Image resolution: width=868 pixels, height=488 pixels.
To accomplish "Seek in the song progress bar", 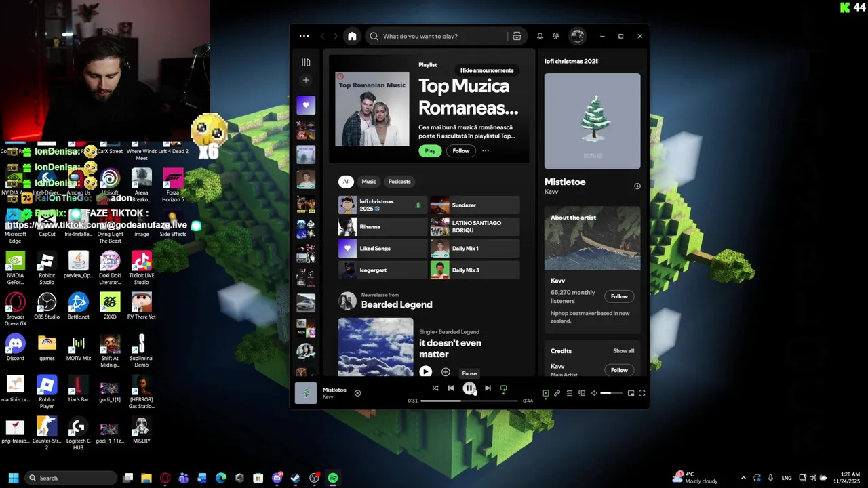I will pos(469,401).
